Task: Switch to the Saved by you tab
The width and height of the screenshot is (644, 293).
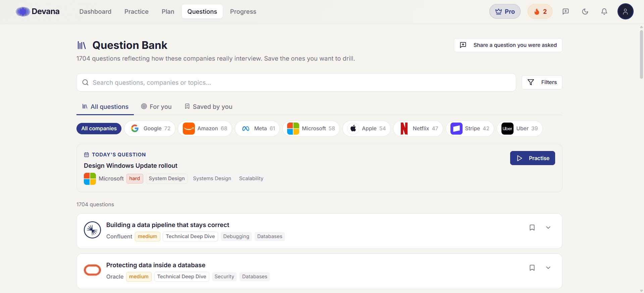Action: [208, 107]
